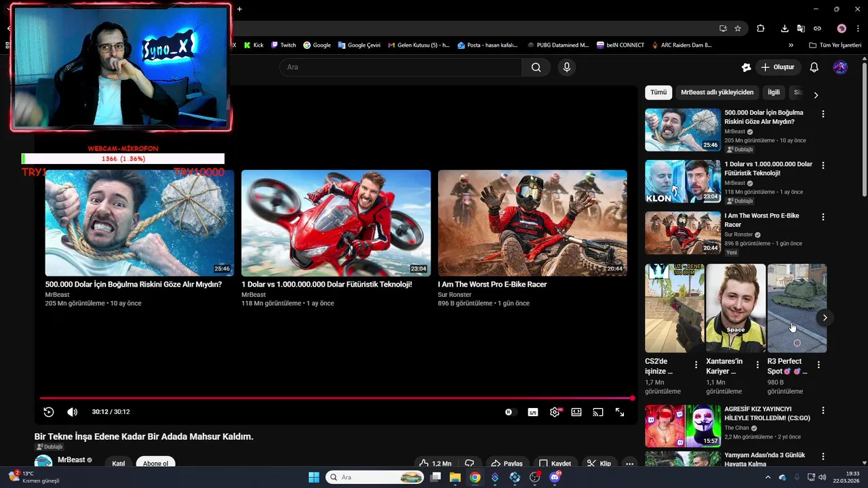Switch to theater mode
868x488 pixels.
click(576, 412)
